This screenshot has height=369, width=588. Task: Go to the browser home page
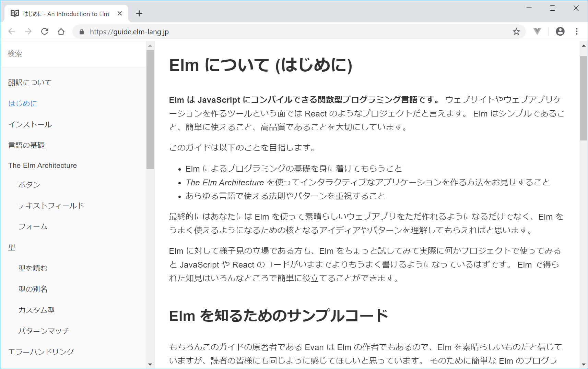click(x=61, y=32)
